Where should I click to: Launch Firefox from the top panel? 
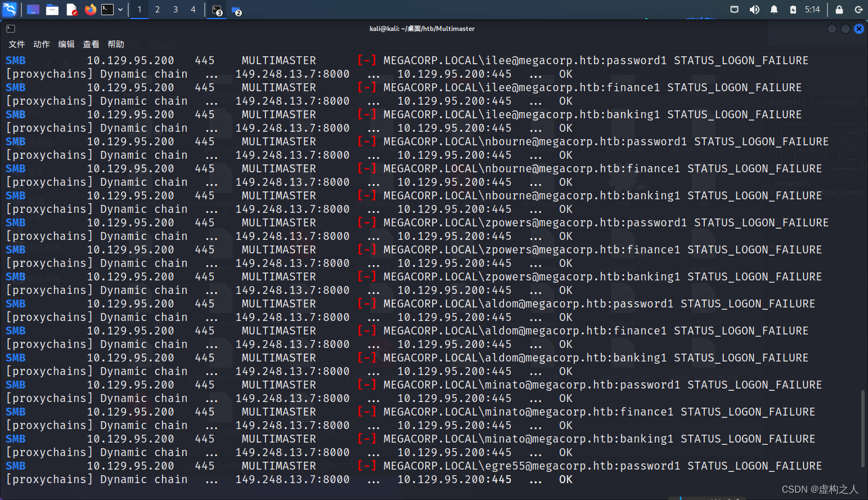coord(91,10)
